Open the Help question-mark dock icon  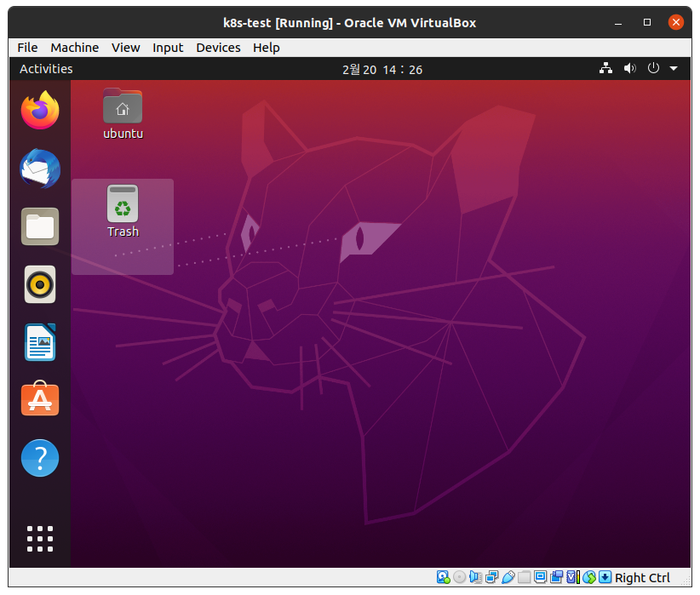coord(40,458)
